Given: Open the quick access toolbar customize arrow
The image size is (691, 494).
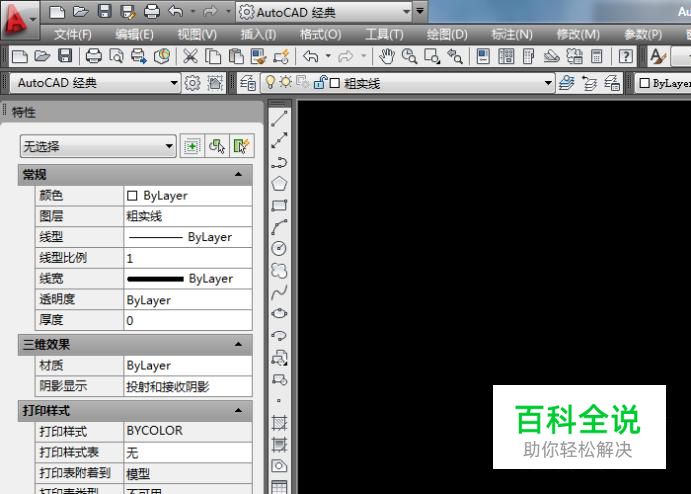Looking at the screenshot, I should 420,11.
